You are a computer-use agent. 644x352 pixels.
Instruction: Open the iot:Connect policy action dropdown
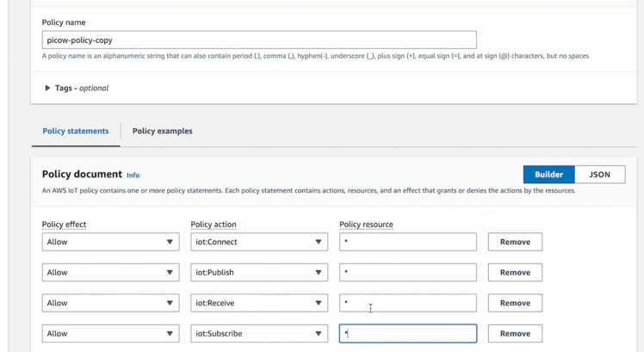[x=258, y=242]
